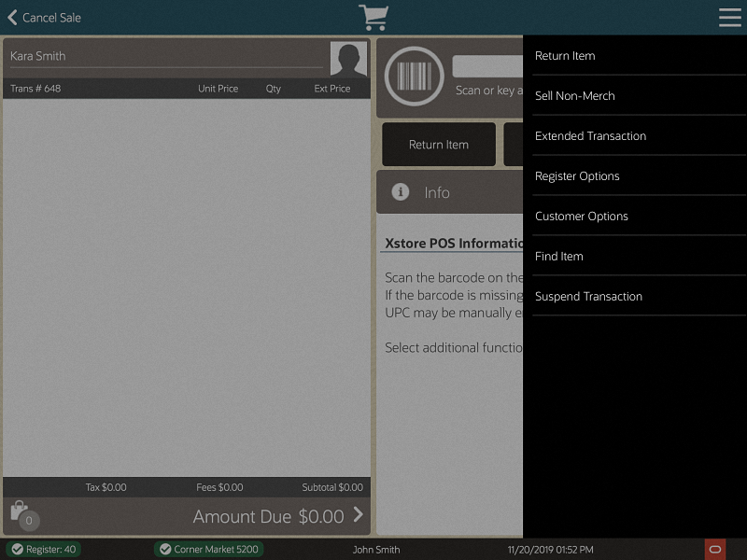The image size is (747, 560).
Task: Click the Unit Price column header
Action: pos(218,89)
